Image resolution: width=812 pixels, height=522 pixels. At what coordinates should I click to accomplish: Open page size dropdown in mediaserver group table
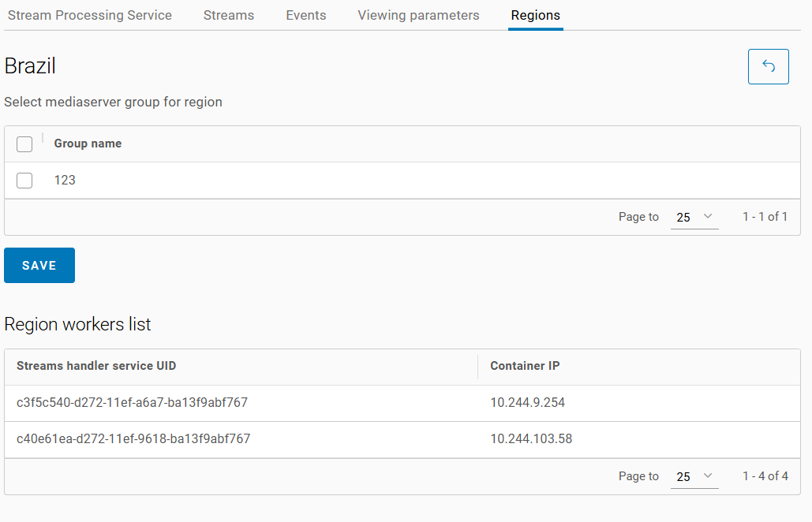694,217
